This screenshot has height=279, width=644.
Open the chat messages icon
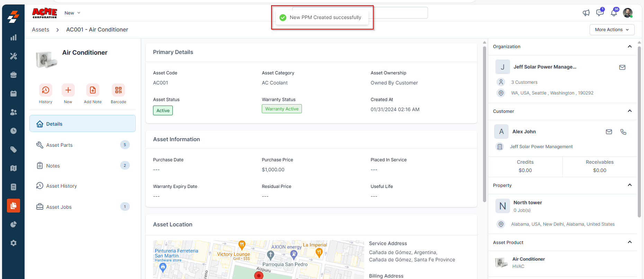(600, 13)
